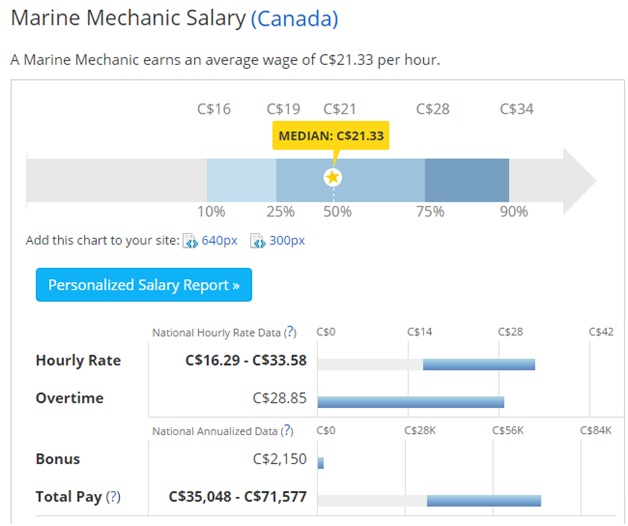Click the Overtime bar in chart
628x526 pixels.
tap(410, 401)
